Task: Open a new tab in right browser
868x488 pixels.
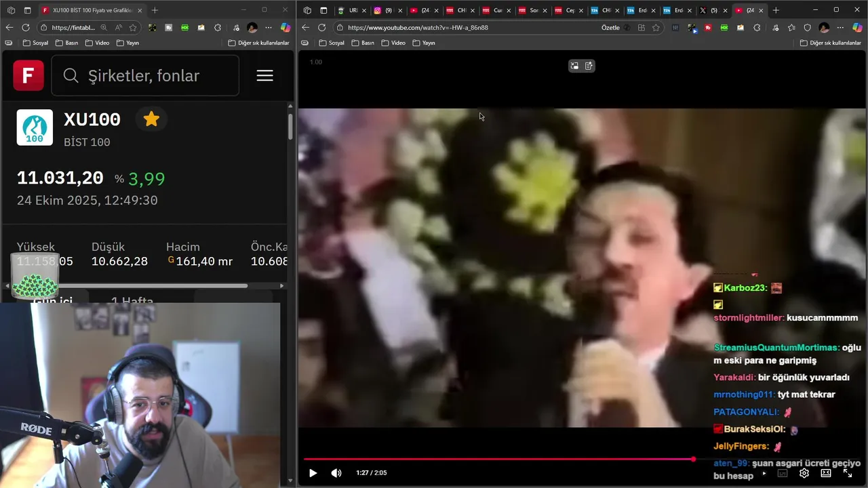Action: pyautogui.click(x=776, y=10)
